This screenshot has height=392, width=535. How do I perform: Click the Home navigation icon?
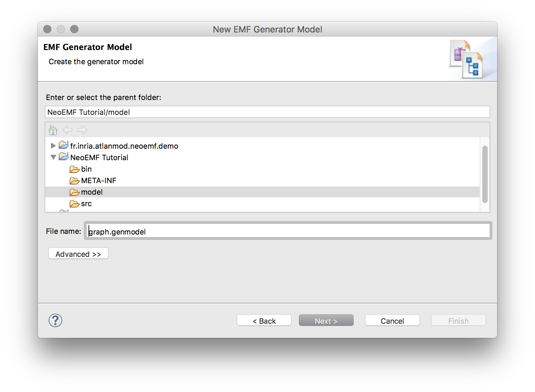coord(53,130)
